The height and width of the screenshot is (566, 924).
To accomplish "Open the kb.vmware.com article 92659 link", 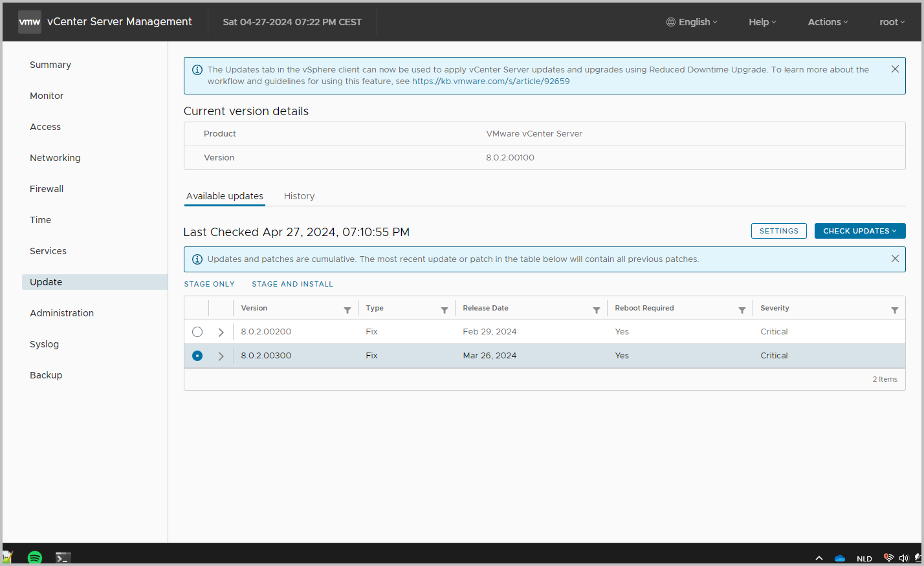I will pos(490,82).
